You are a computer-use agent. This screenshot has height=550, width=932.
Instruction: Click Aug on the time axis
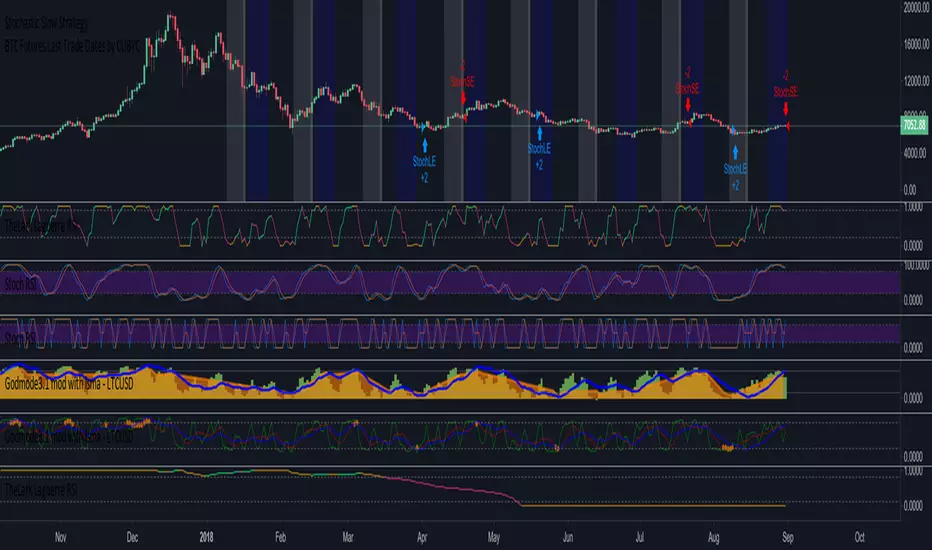(714, 538)
